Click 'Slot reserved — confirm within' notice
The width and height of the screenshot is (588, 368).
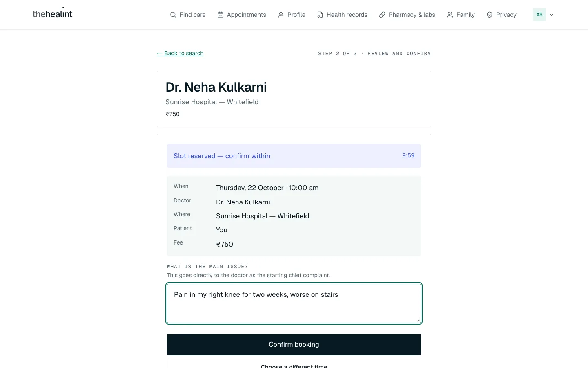coord(222,156)
